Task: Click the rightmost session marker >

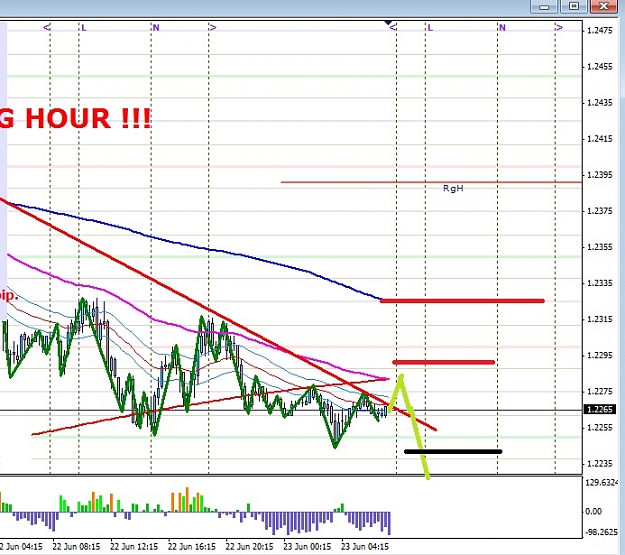Action: [559, 28]
